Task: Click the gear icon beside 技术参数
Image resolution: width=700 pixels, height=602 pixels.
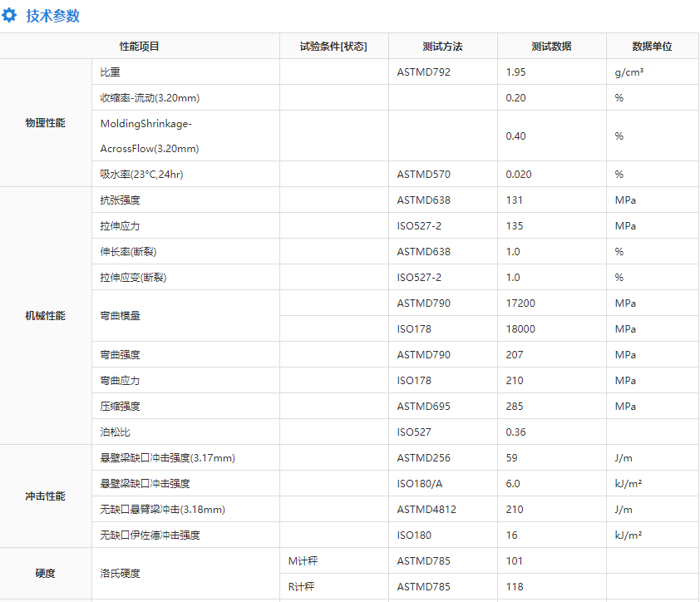Action: pos(10,16)
